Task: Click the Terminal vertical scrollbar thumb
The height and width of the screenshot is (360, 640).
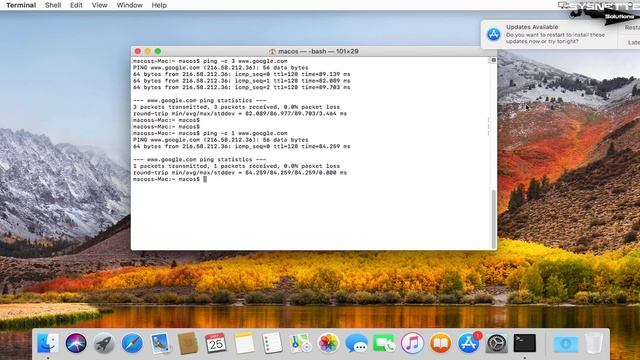Action: coord(493,218)
